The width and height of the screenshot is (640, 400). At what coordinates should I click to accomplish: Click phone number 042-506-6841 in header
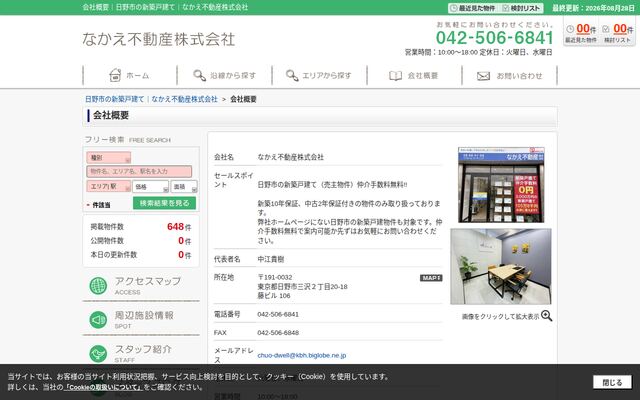495,38
